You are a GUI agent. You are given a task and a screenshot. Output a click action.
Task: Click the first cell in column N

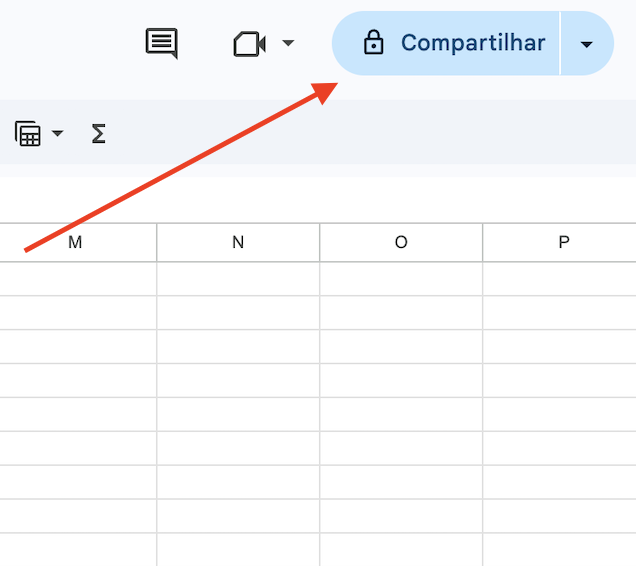pyautogui.click(x=238, y=279)
